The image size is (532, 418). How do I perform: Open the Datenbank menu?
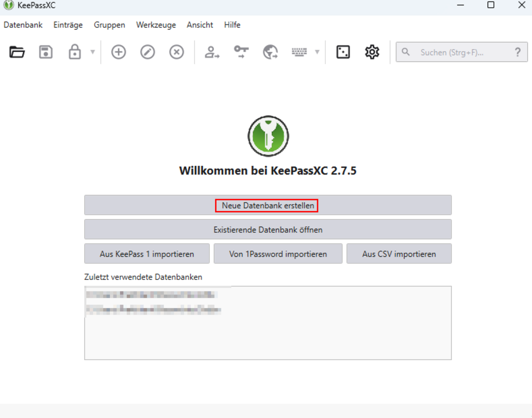(x=23, y=25)
